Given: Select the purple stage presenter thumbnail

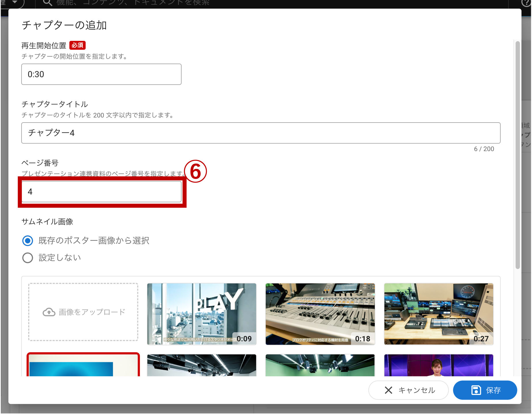Looking at the screenshot, I should [x=439, y=365].
